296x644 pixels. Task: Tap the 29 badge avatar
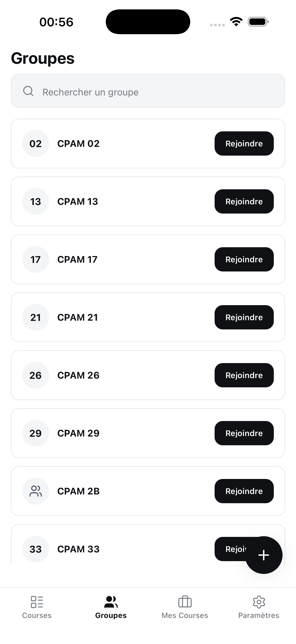pos(36,433)
